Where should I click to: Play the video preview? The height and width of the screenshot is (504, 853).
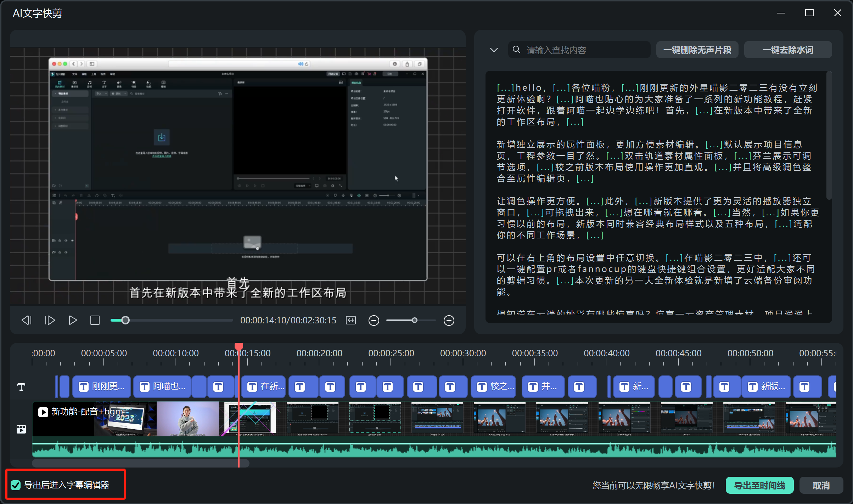click(x=73, y=321)
